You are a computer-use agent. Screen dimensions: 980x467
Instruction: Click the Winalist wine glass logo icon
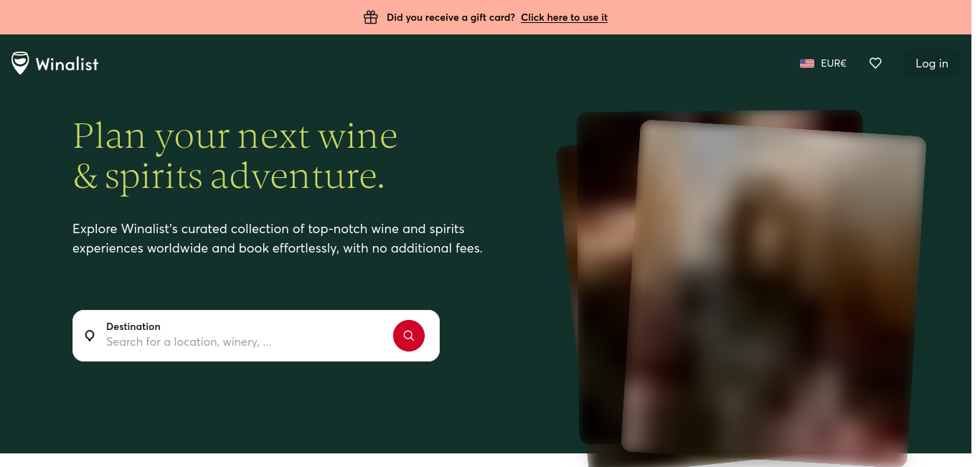click(x=20, y=63)
